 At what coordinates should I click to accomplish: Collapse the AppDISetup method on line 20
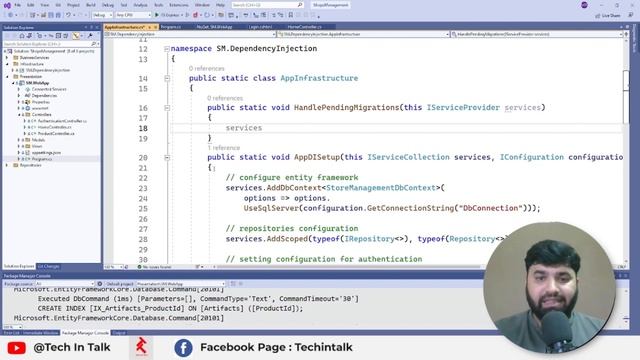pos(167,158)
